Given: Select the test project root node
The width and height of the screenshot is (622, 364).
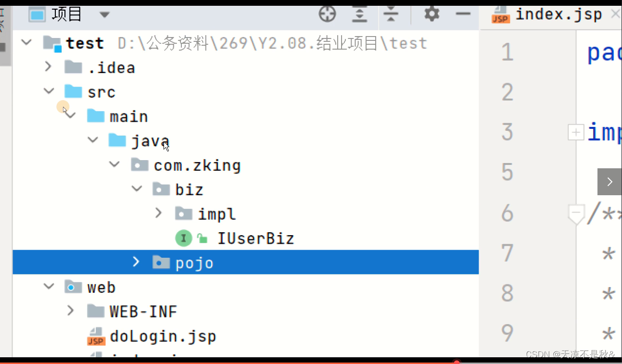Looking at the screenshot, I should [x=85, y=43].
